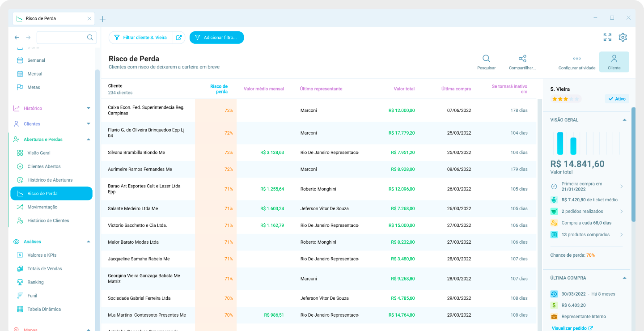Expand Primeira compra em details chevron
The width and height of the screenshot is (644, 331).
pos(622,186)
